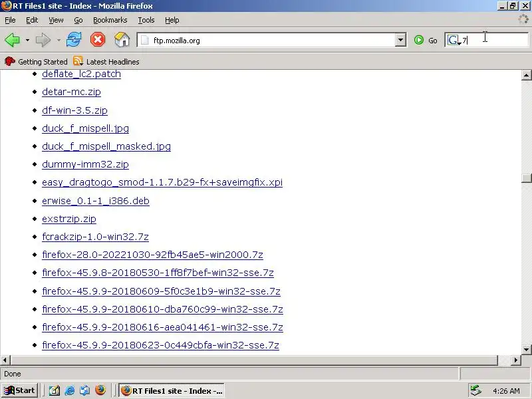Download df-win-3.5.zip
The image size is (532, 399).
tap(74, 110)
